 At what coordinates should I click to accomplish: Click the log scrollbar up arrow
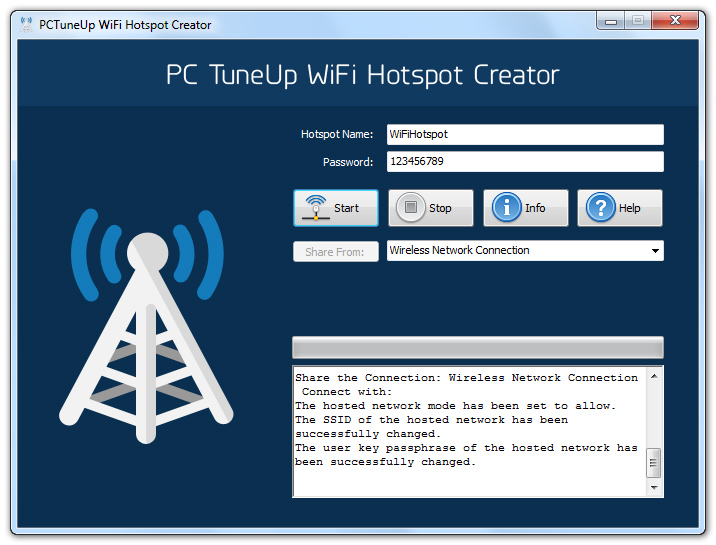[654, 376]
